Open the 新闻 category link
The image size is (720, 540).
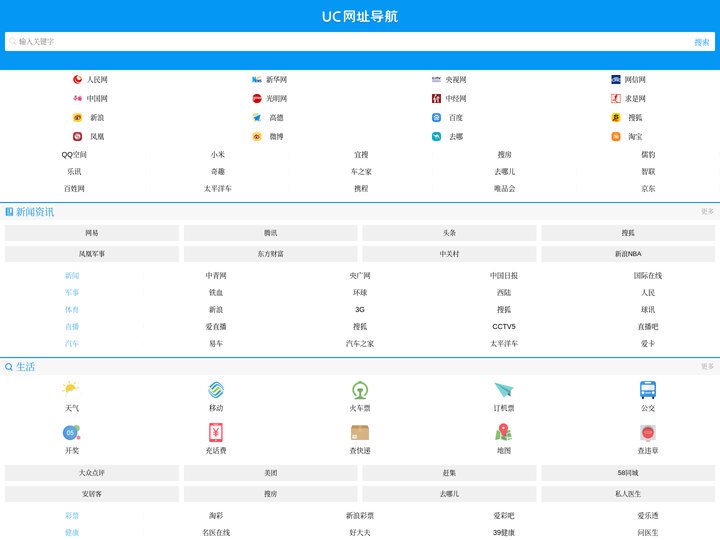point(72,276)
